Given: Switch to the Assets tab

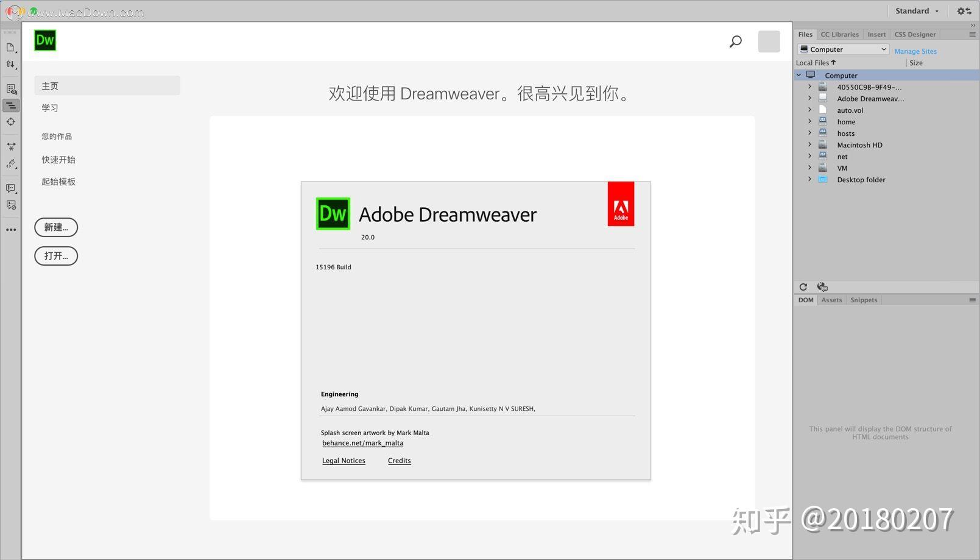Looking at the screenshot, I should (831, 300).
